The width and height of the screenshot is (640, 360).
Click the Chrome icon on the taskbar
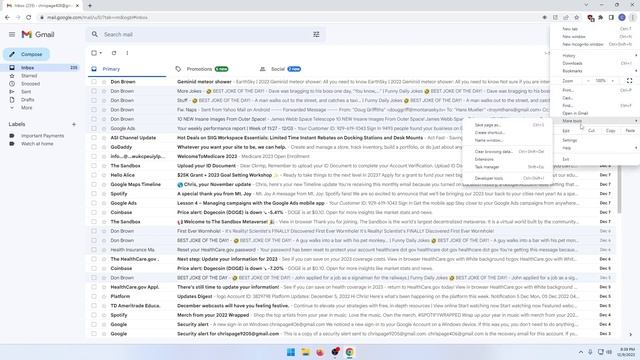[x=349, y=352]
